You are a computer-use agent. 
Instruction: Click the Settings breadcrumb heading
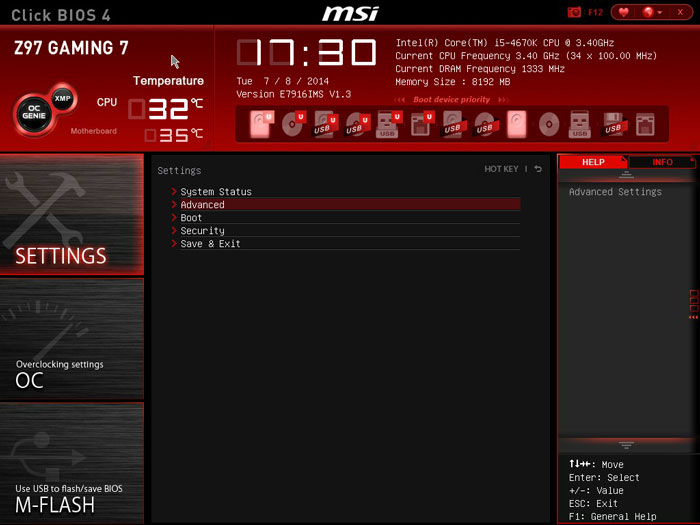[x=179, y=171]
